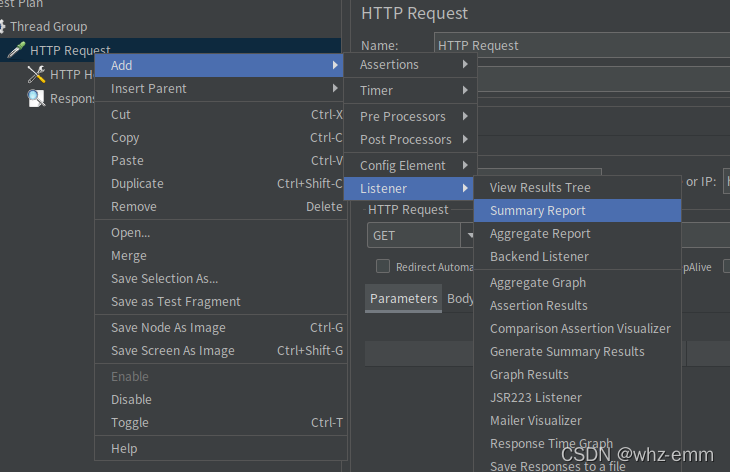Open the GET method dropdown
Viewport: 730px width, 472px height.
(467, 235)
